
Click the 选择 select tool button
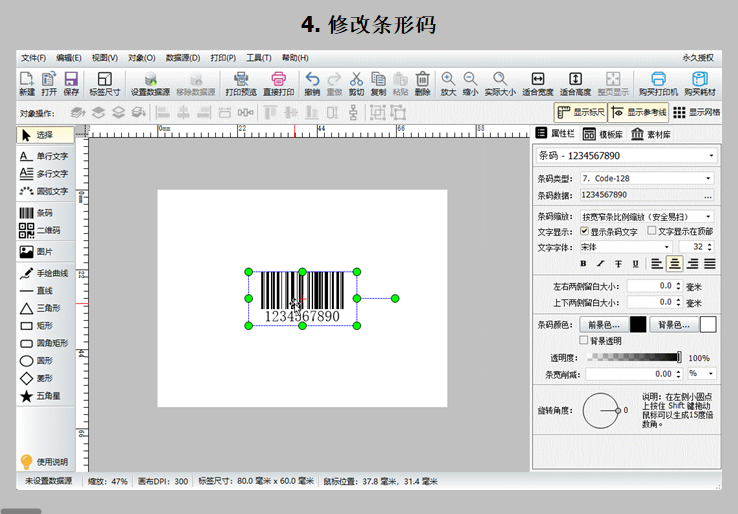coord(45,135)
